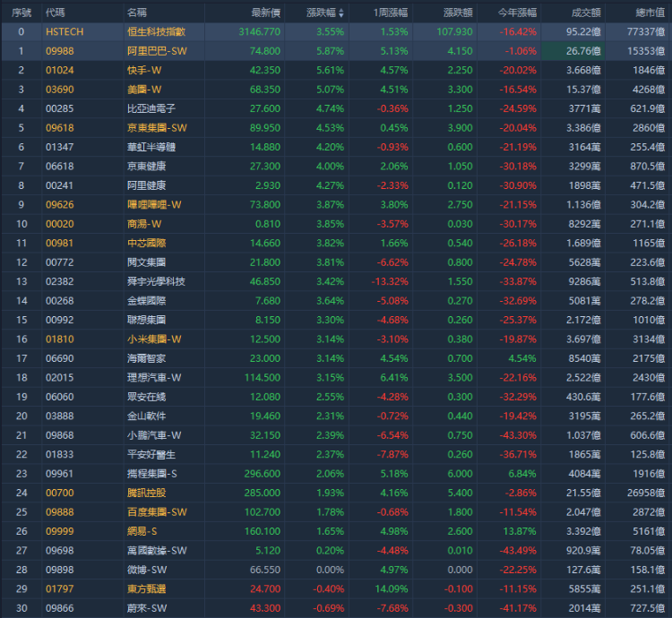Select stock code 09988
Viewport: 672px width, 618px height.
(x=59, y=51)
